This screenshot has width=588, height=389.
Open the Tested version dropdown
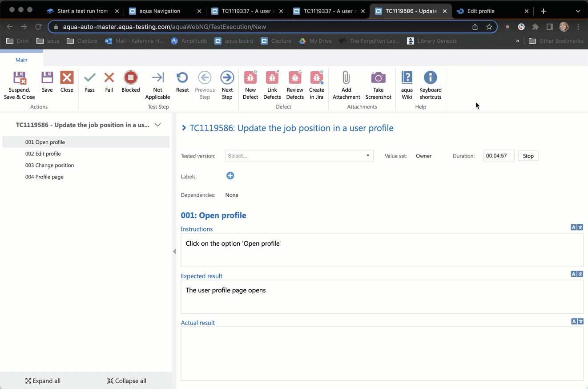pos(299,156)
